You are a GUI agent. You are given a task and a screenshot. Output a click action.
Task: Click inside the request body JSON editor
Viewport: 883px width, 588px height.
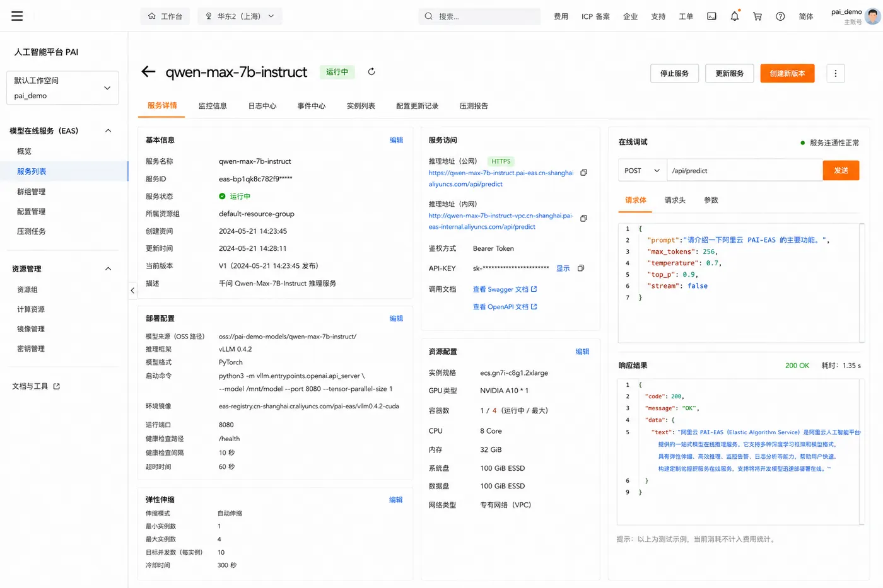pyautogui.click(x=741, y=283)
